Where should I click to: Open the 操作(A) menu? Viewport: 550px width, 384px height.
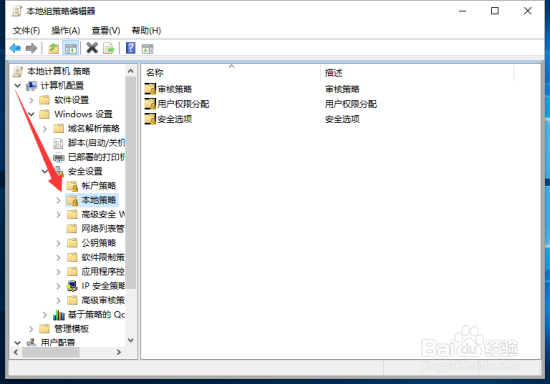(66, 31)
